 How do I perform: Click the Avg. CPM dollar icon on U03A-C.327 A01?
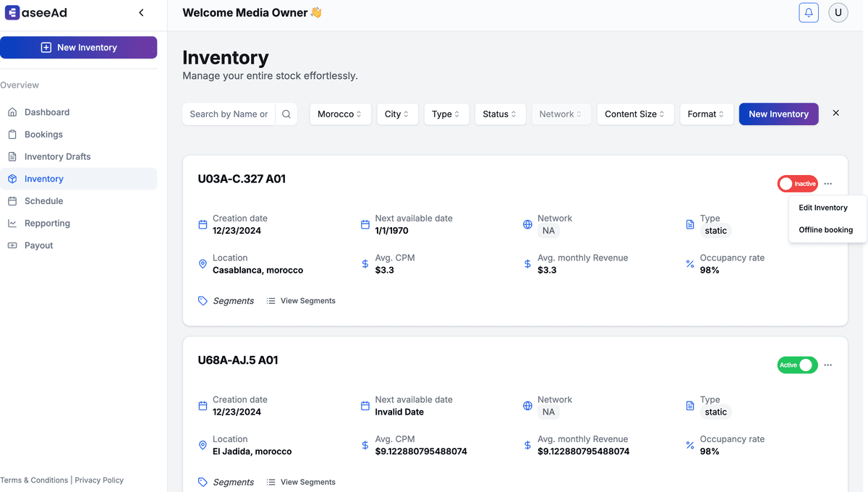[x=365, y=264]
